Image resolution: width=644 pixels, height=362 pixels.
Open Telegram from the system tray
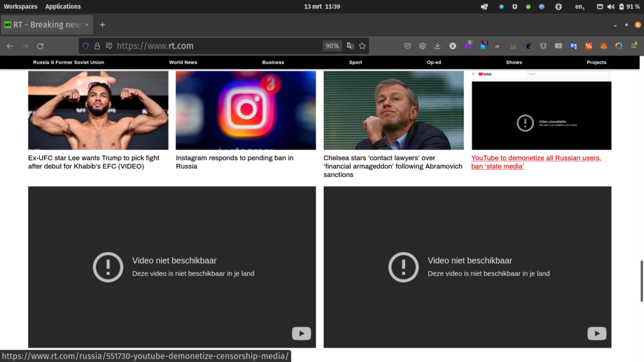click(x=501, y=6)
